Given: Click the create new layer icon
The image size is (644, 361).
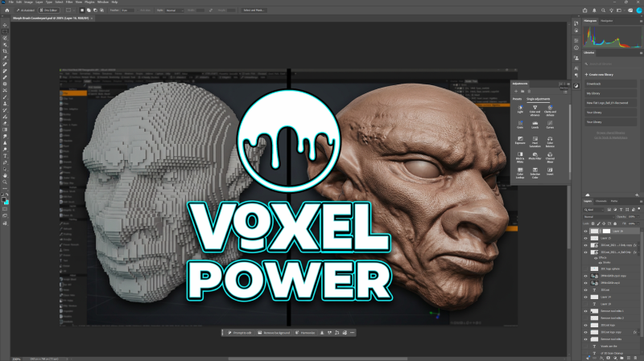Looking at the screenshot, I should 629,358.
